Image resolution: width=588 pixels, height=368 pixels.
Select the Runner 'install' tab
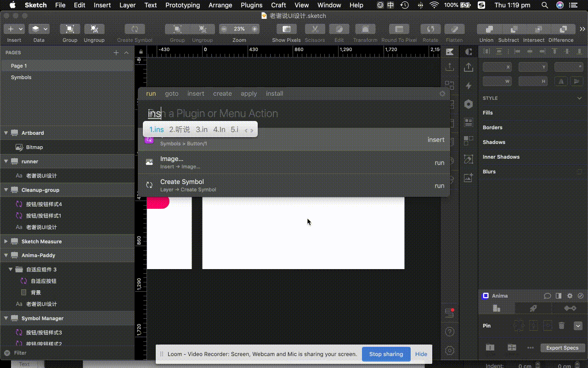(275, 93)
